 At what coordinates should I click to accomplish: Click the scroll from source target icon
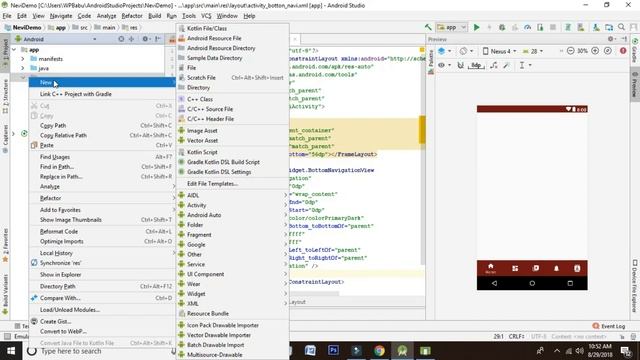121,39
